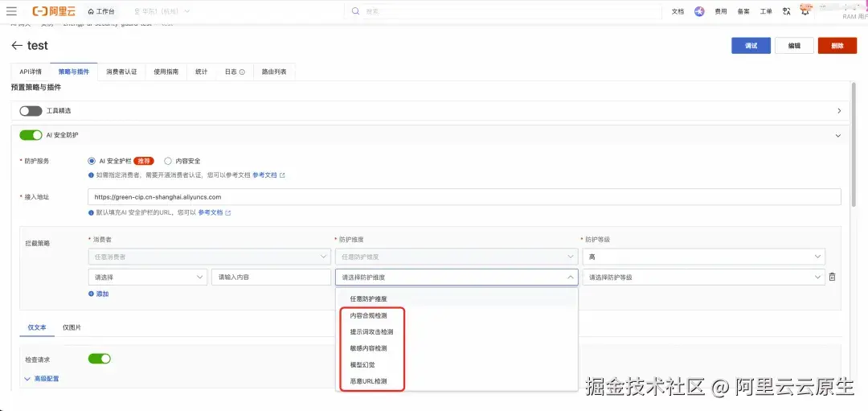This screenshot has width=868, height=411.
Task: Click external-link icon after 防护服务 参考文档
Action: click(x=282, y=175)
